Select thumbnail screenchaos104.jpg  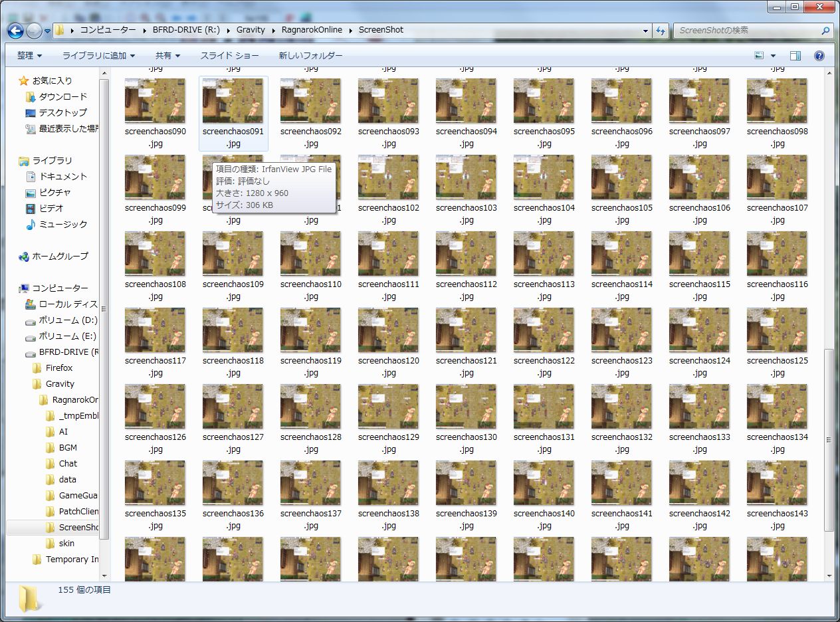pyautogui.click(x=544, y=177)
